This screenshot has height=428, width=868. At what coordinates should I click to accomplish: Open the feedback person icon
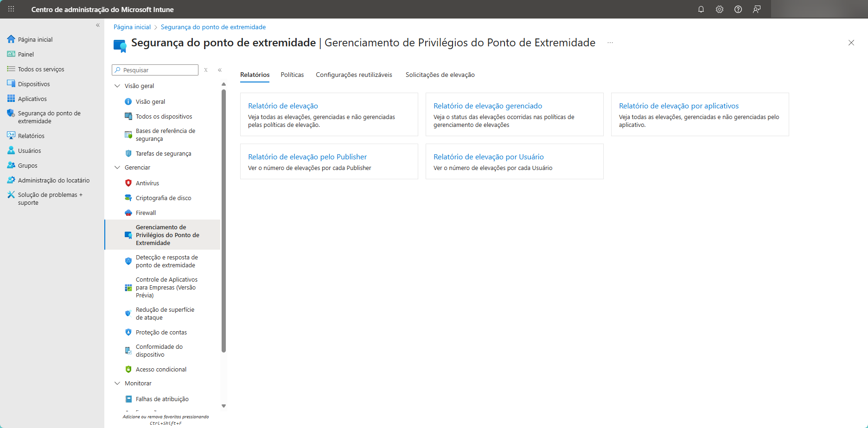[757, 9]
